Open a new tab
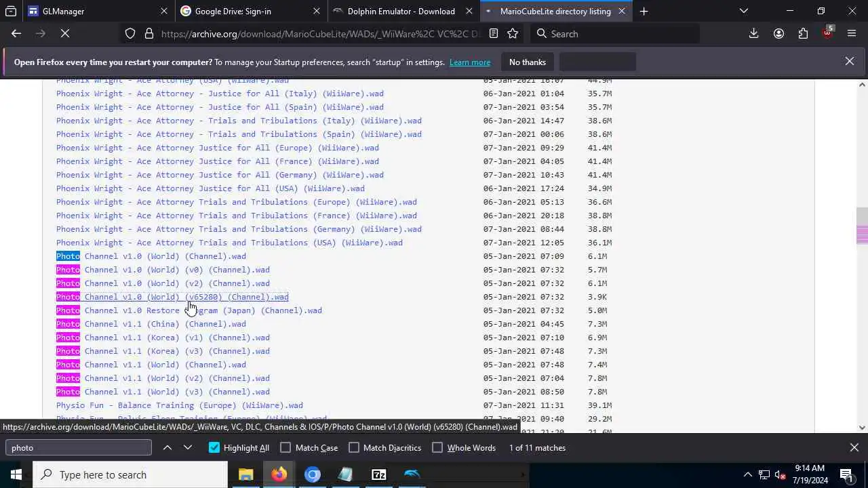Image resolution: width=868 pixels, height=488 pixels. [644, 11]
